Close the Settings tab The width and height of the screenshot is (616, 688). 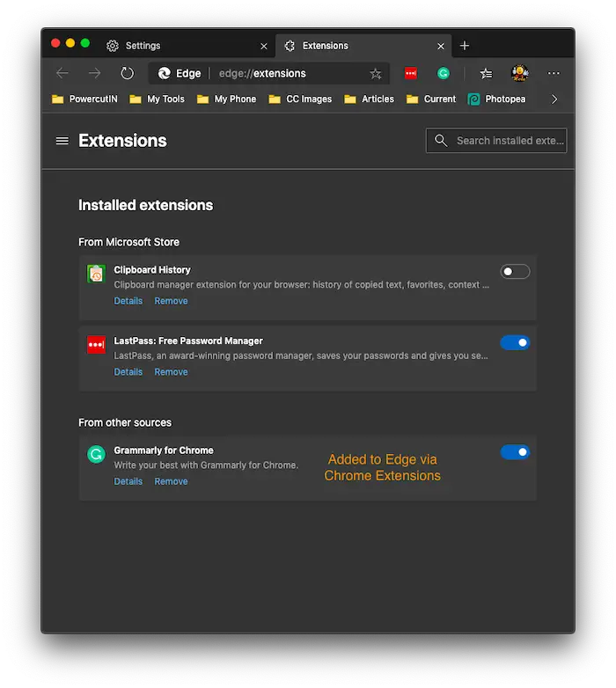(x=264, y=46)
